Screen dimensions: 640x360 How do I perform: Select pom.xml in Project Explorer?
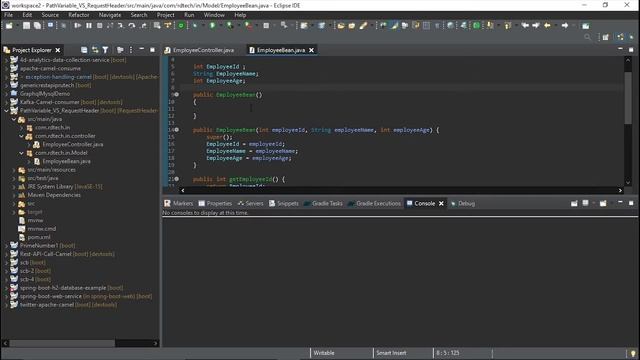click(x=39, y=237)
